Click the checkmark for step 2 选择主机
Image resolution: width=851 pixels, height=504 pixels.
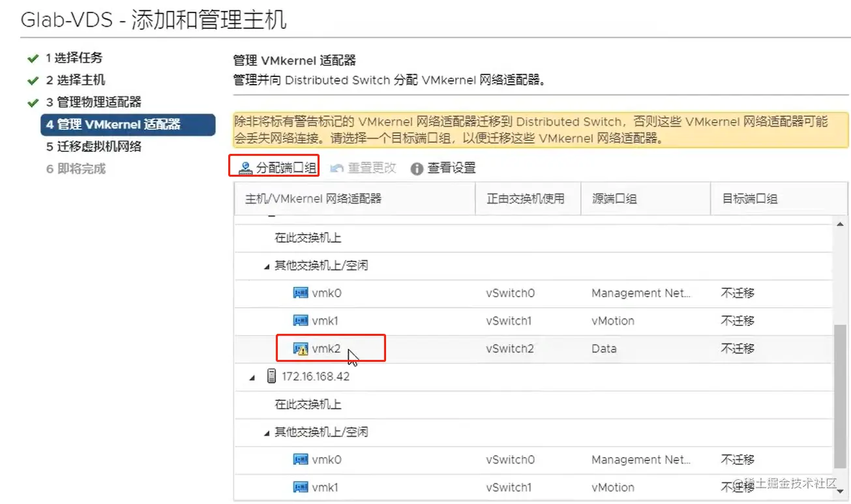pos(33,81)
